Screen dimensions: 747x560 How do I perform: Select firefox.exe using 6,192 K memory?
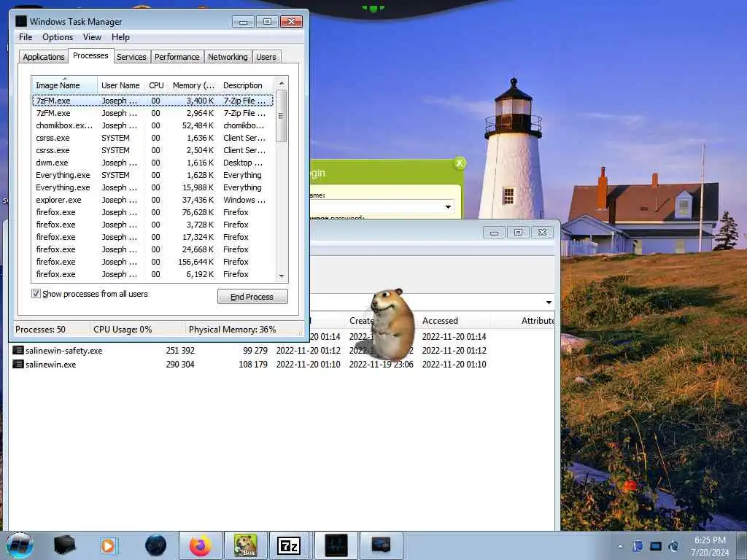pos(152,274)
